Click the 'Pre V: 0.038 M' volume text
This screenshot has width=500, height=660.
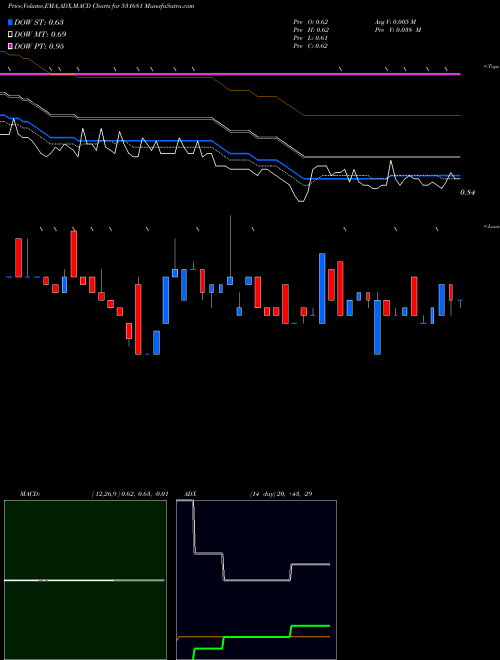[398, 30]
